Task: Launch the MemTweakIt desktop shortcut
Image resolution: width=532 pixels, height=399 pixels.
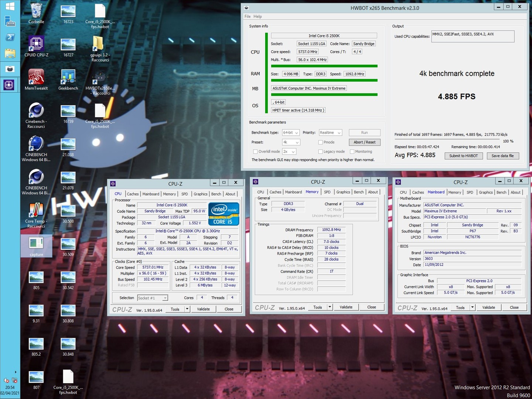Action: (x=36, y=80)
